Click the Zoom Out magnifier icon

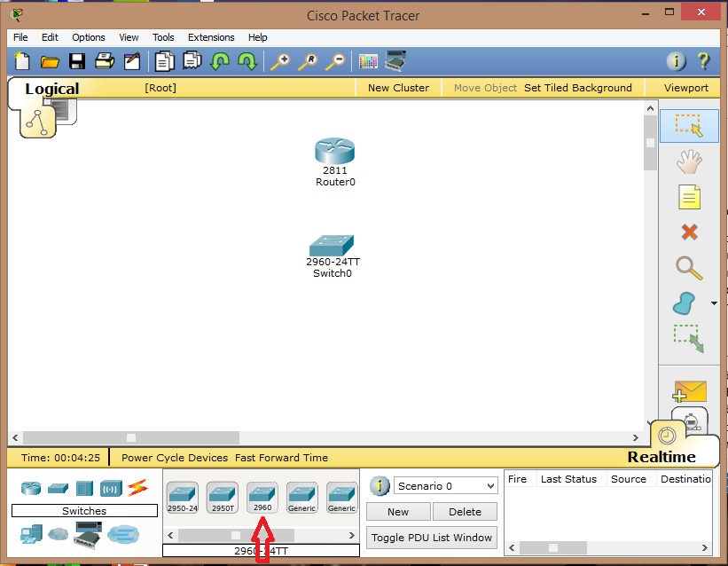tap(335, 61)
